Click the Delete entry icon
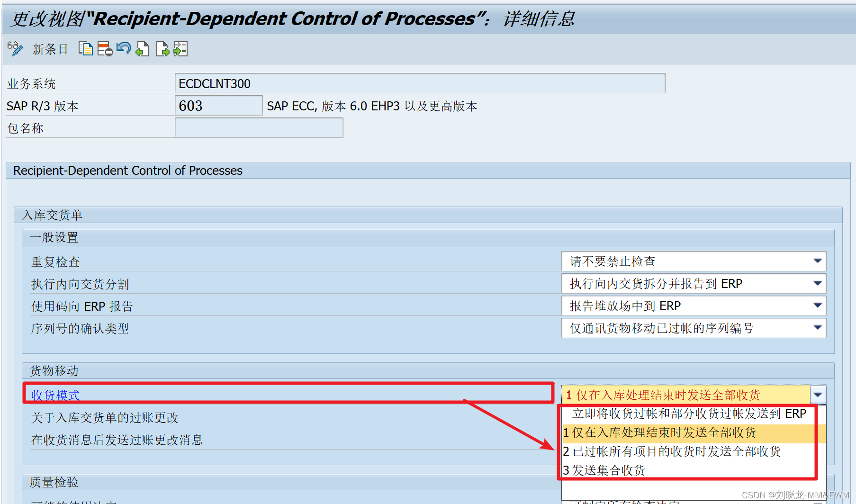 click(x=104, y=49)
